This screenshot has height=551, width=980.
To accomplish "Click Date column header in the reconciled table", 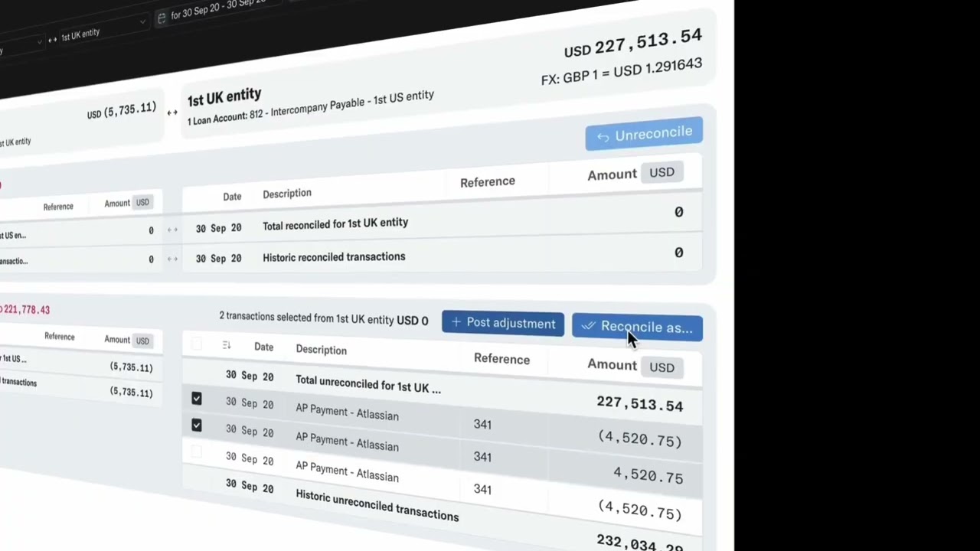I will tap(232, 197).
